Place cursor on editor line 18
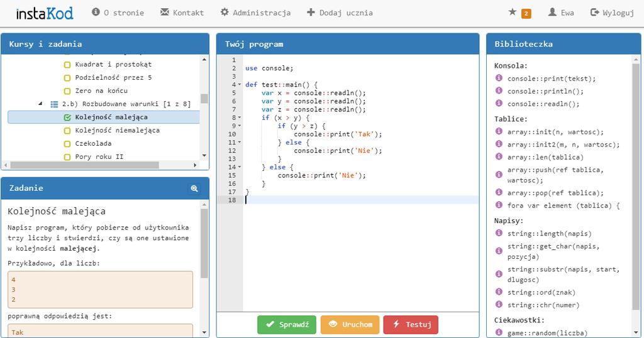 point(361,200)
